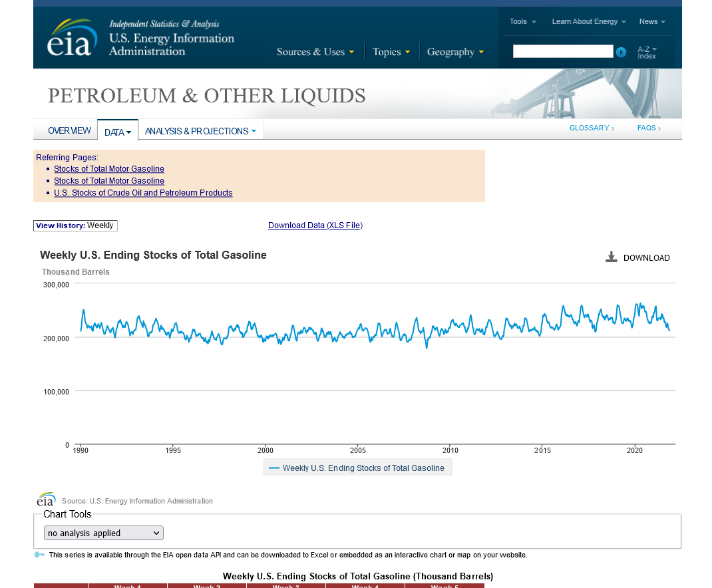This screenshot has width=712, height=588.
Task: Click 'Source: U.S. Energy Information Administration' text
Action: (137, 501)
